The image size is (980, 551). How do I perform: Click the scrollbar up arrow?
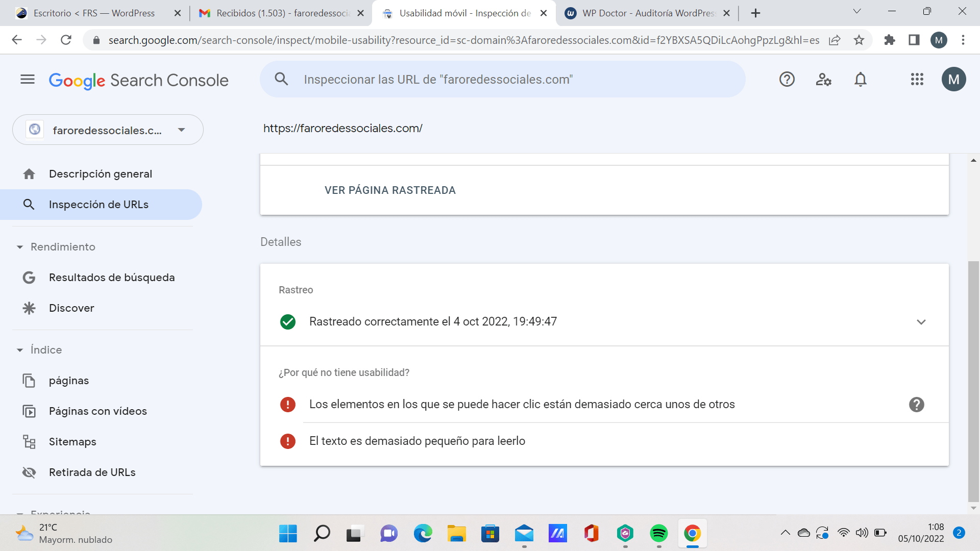[973, 161]
